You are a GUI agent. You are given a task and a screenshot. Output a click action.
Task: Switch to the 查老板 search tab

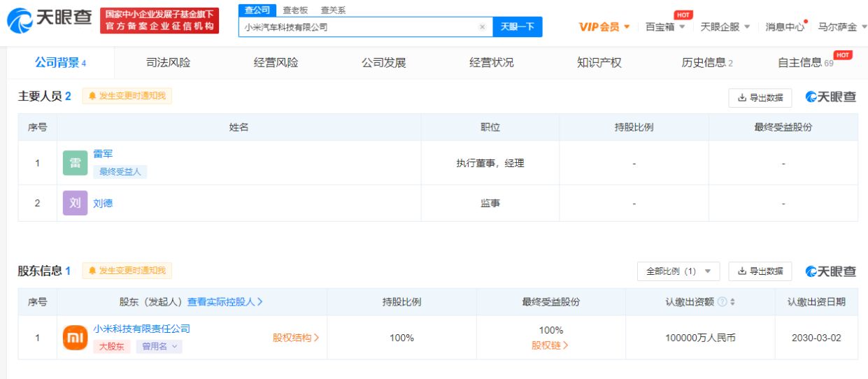tap(295, 10)
